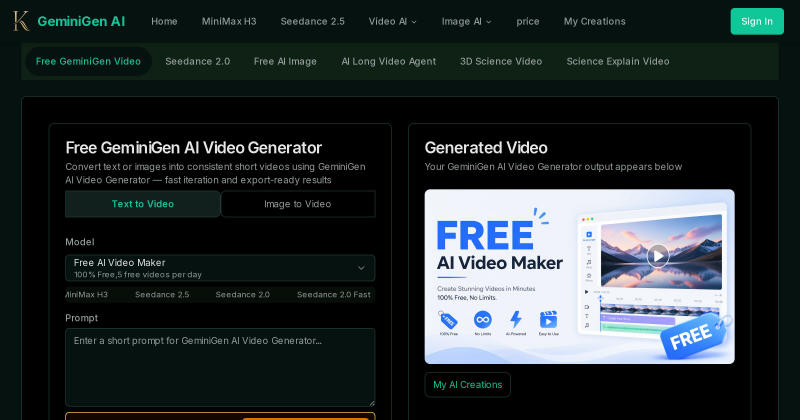Open My AI Creations
Image resolution: width=800 pixels, height=420 pixels.
coord(467,385)
